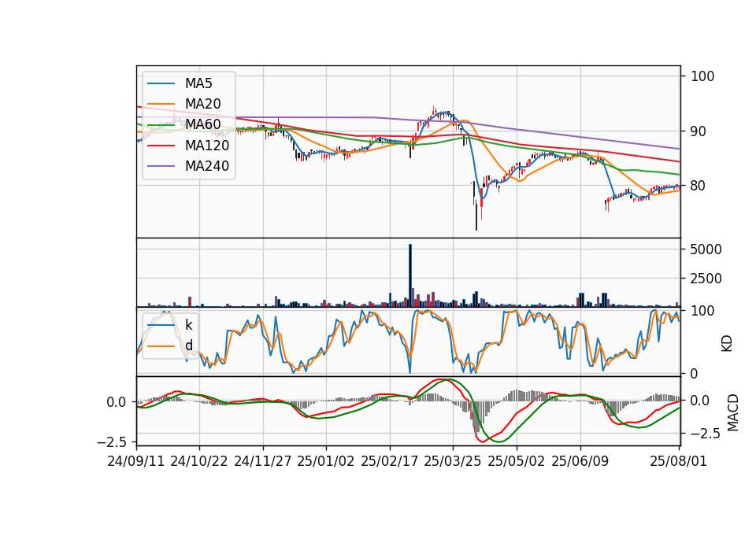Click the MA240 legend label
756x543 pixels.
tap(207, 166)
